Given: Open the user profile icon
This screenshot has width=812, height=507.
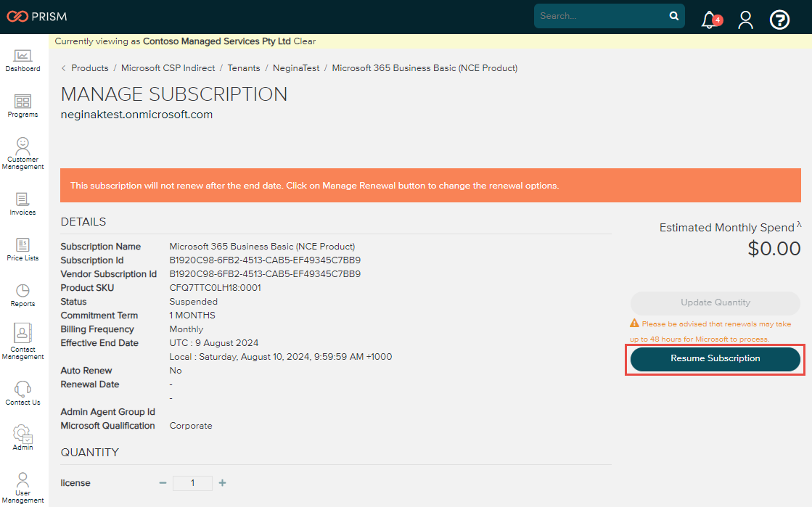Looking at the screenshot, I should click(746, 20).
